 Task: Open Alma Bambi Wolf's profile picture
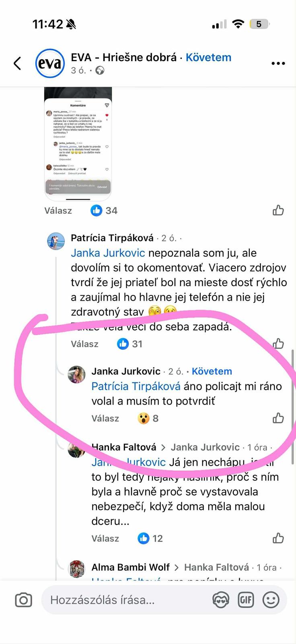point(77,568)
